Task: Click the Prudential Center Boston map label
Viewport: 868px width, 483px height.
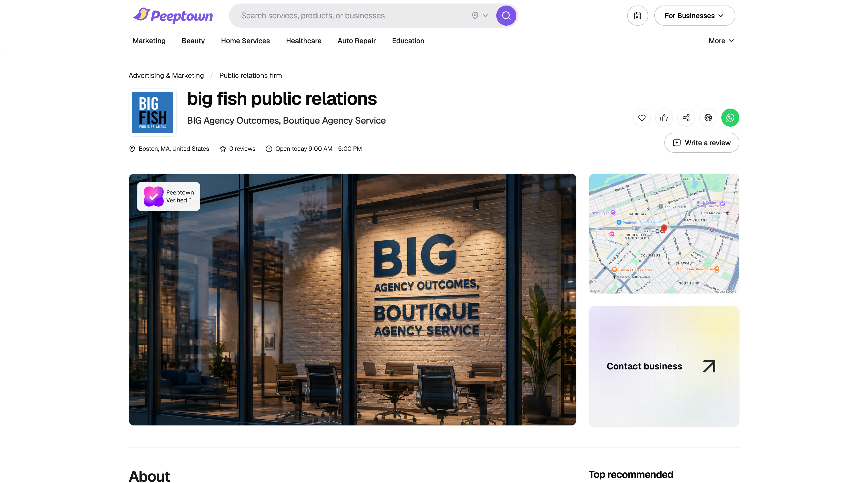Action: pyautogui.click(x=642, y=222)
